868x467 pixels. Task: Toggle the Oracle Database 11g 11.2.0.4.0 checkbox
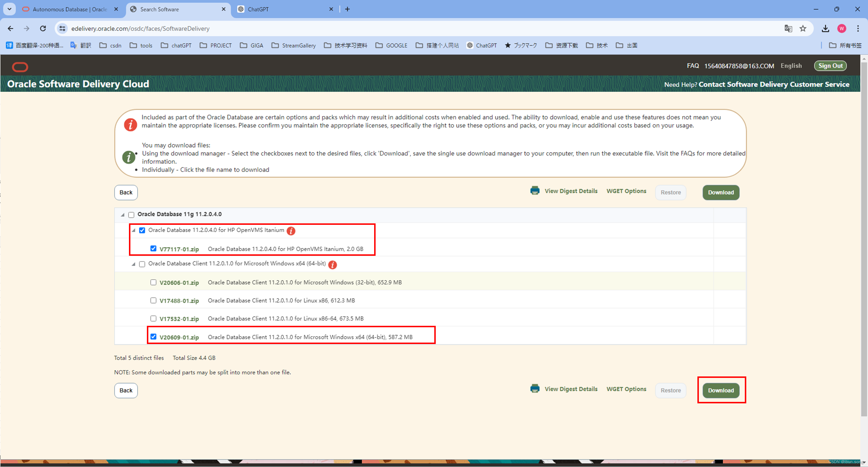pos(131,215)
